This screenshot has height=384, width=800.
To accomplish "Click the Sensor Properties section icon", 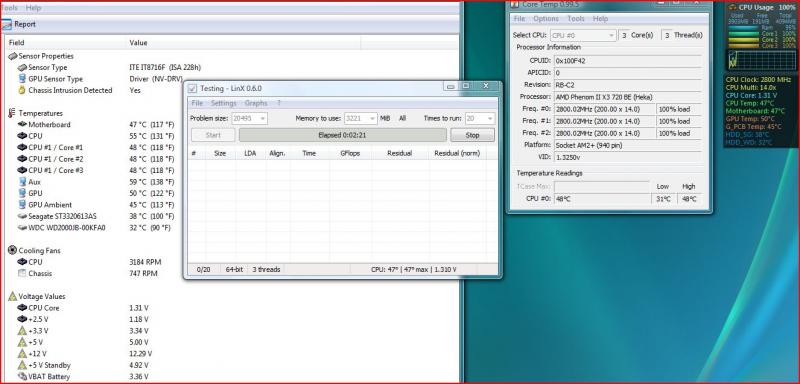I will coord(13,56).
